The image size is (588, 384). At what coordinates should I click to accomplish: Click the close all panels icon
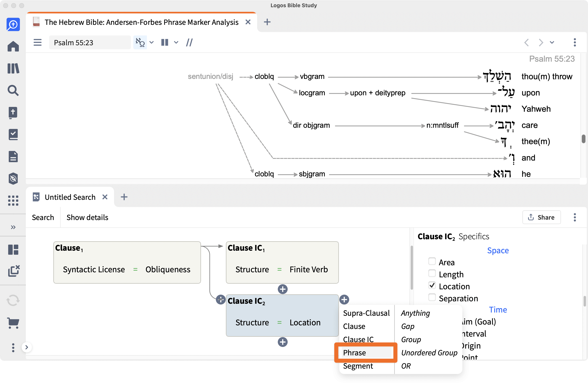tap(14, 271)
